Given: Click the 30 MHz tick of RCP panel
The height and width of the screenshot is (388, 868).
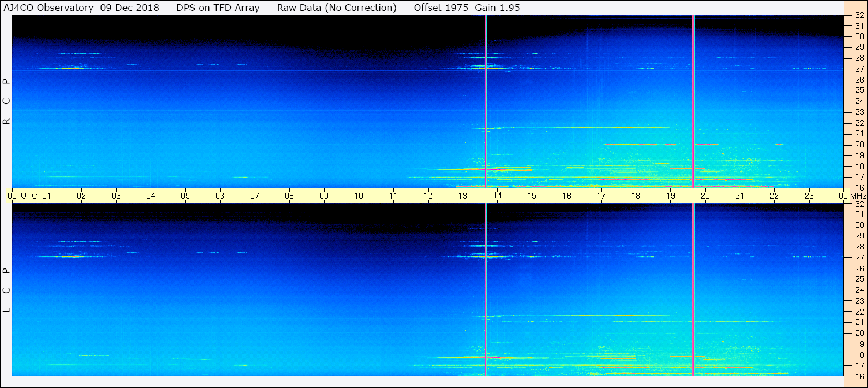Looking at the screenshot, I should 859,36.
